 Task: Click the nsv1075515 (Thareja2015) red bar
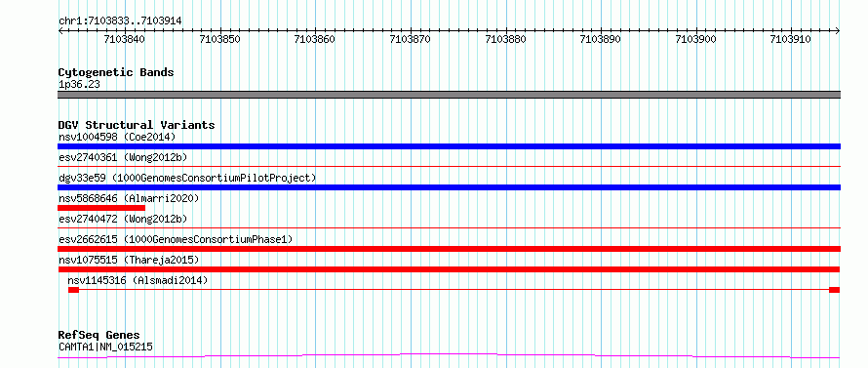point(449,269)
